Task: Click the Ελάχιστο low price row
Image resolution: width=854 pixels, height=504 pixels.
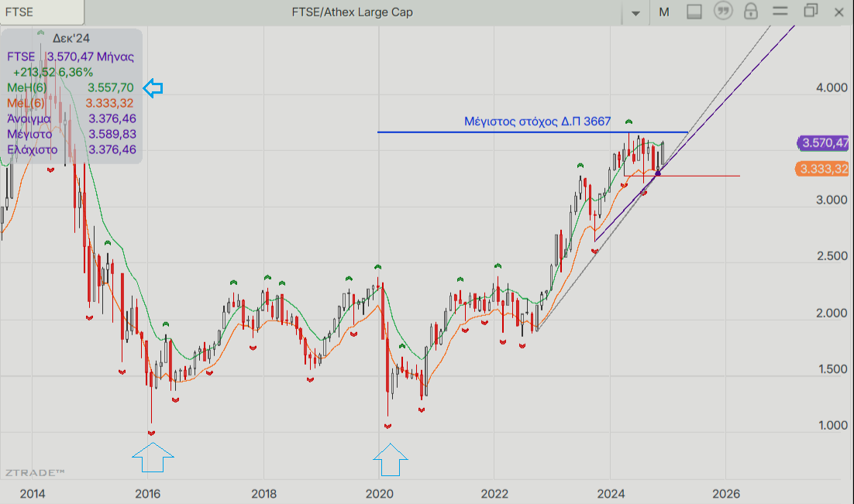Action: click(x=71, y=149)
